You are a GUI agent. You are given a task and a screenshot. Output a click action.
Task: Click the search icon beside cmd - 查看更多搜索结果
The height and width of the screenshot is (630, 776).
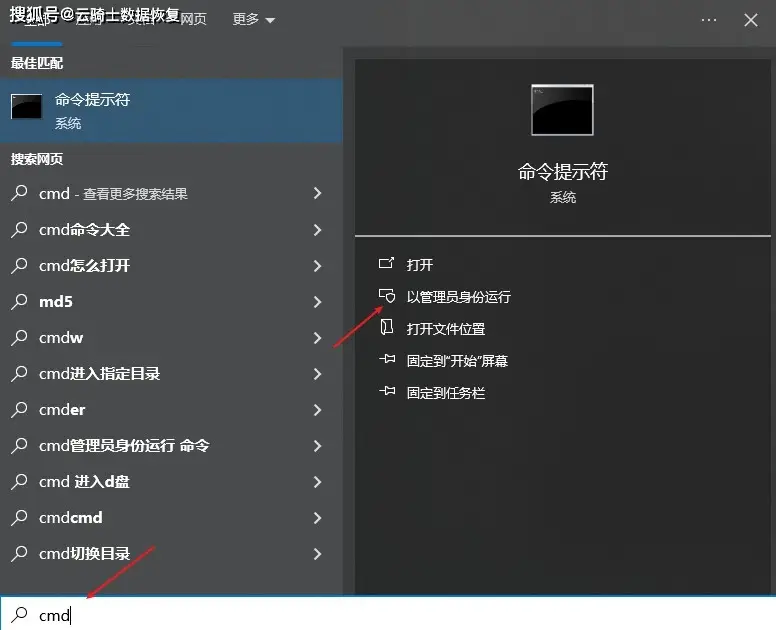click(19, 193)
